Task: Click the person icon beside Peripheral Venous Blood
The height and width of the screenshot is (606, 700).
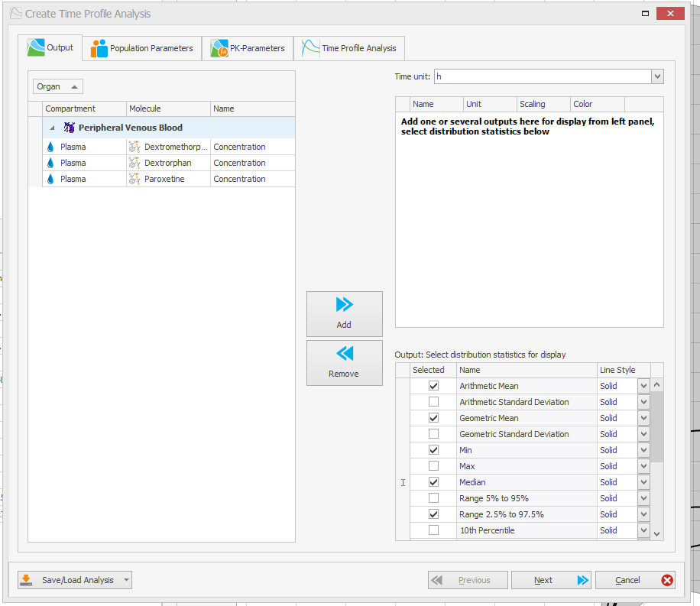Action: pyautogui.click(x=68, y=126)
